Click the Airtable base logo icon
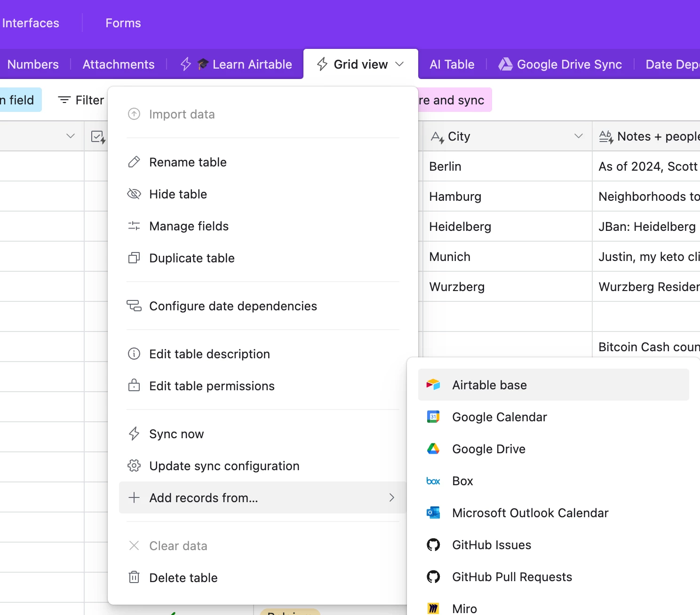This screenshot has width=700, height=615. pyautogui.click(x=433, y=385)
